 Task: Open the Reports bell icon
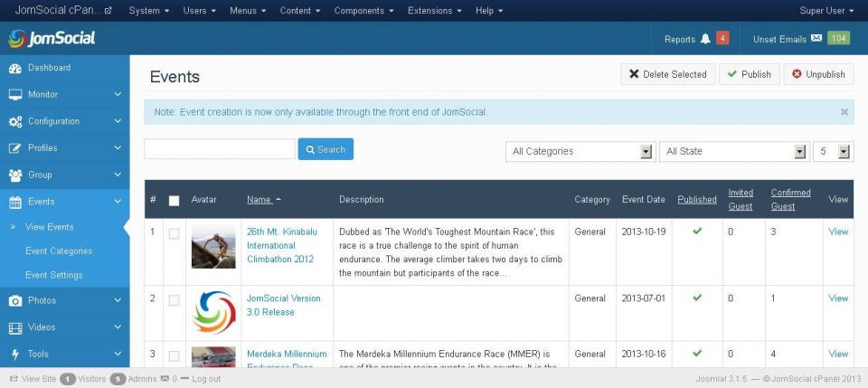point(705,39)
